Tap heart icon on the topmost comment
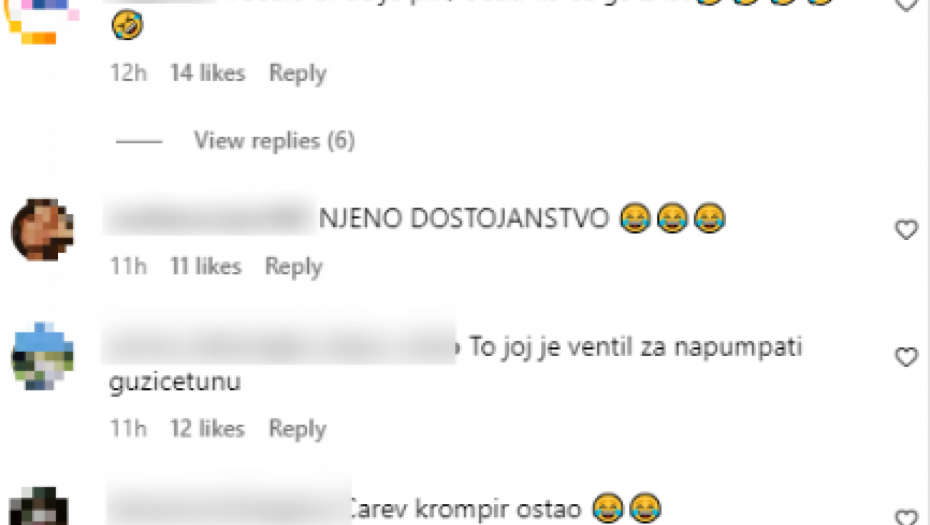Viewport: 930px width, 525px height. [906, 4]
